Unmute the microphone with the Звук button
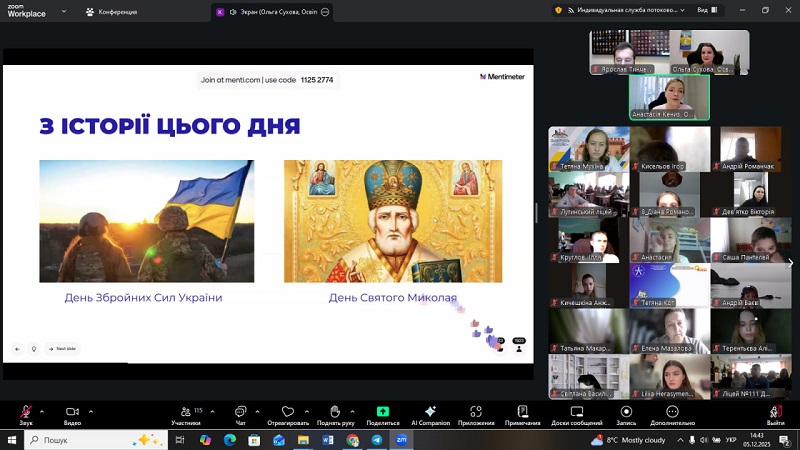 [26, 414]
